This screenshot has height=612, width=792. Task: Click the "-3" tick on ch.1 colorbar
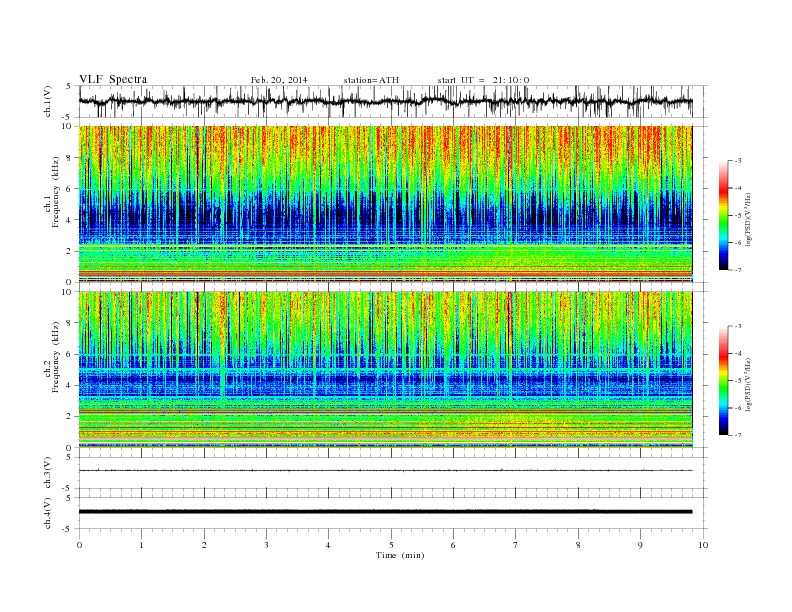[738, 161]
